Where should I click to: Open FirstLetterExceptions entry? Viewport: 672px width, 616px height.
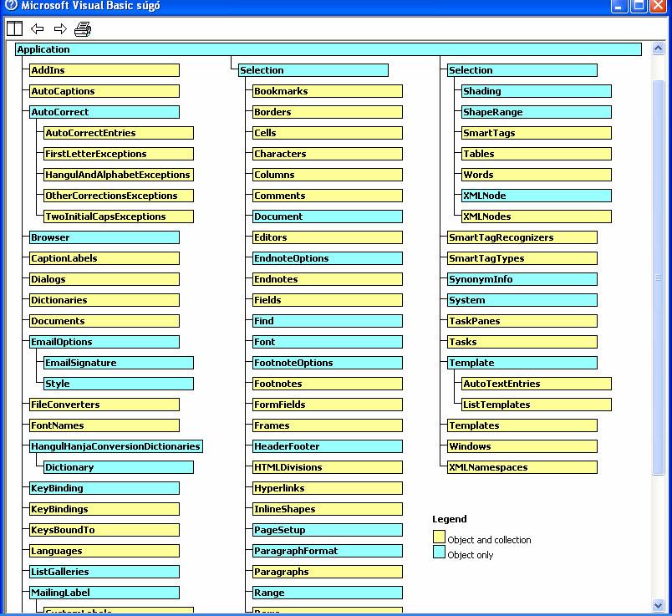119,154
